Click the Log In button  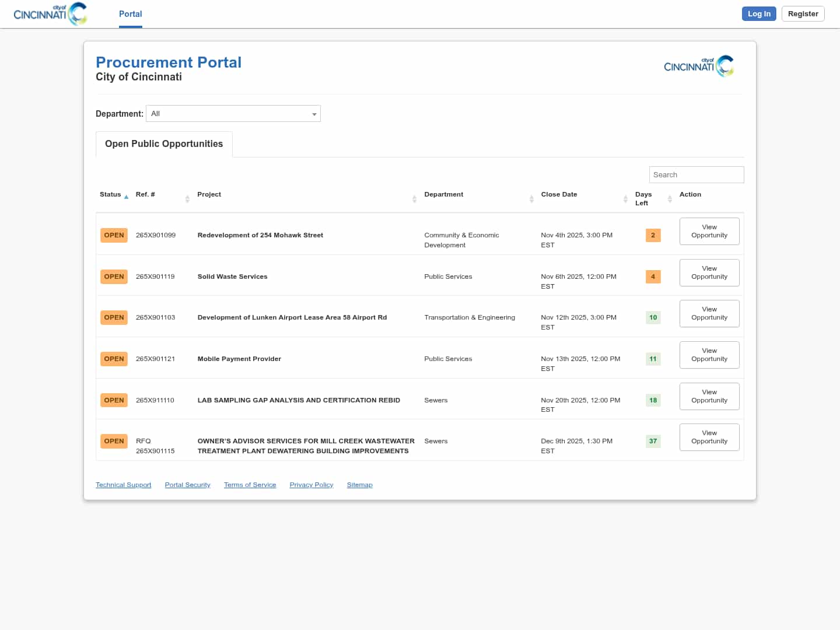[759, 14]
